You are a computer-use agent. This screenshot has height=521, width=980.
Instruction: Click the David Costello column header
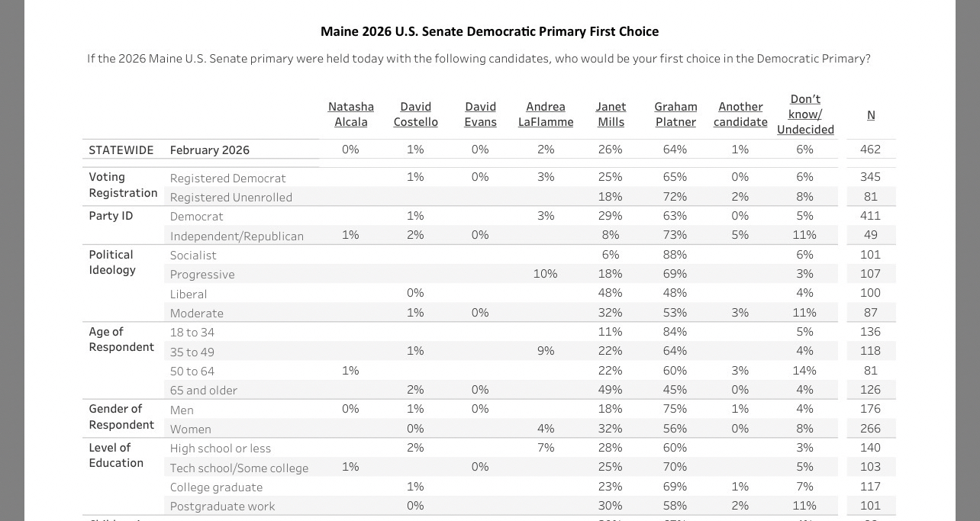pos(415,114)
